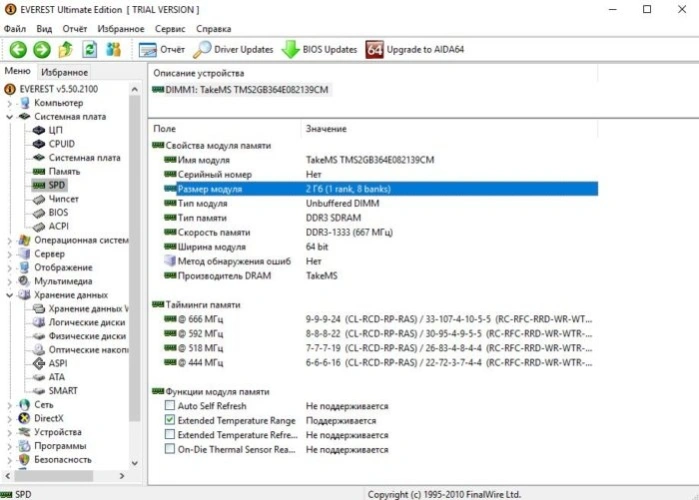Select Логические диски in the tree
699x500 pixels.
point(87,323)
